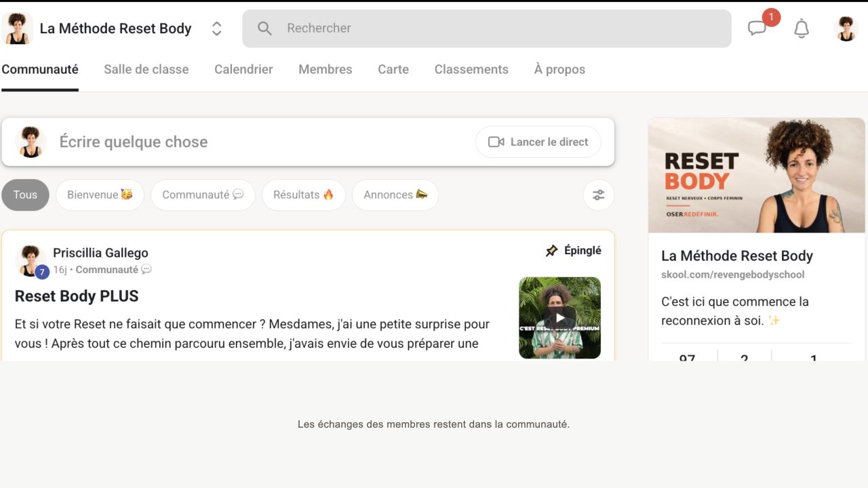Click the Reset Body sidebar banner image
The image size is (868, 488).
[x=757, y=176]
